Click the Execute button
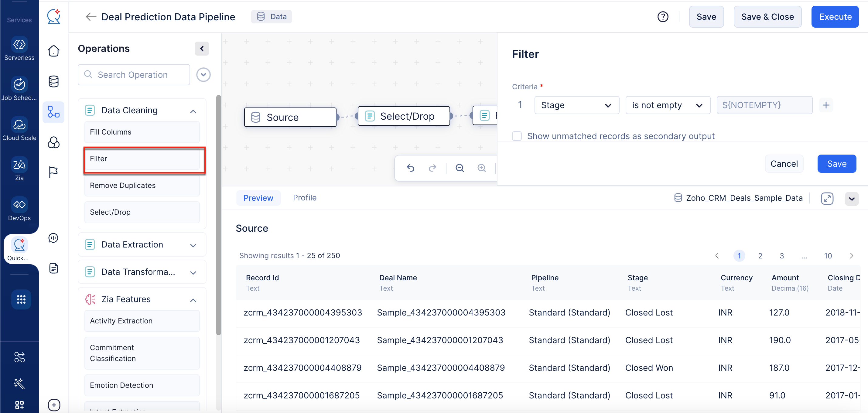868x413 pixels. coord(835,17)
